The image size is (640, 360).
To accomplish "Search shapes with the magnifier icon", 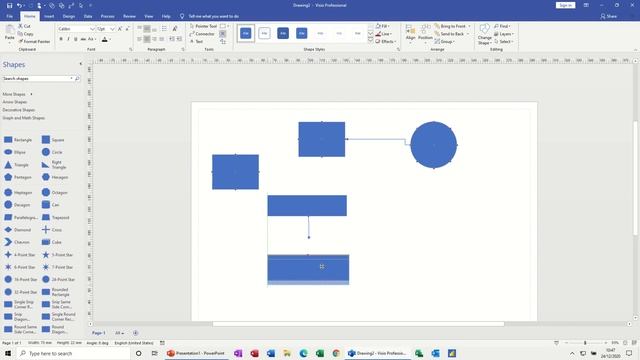I will click(77, 78).
